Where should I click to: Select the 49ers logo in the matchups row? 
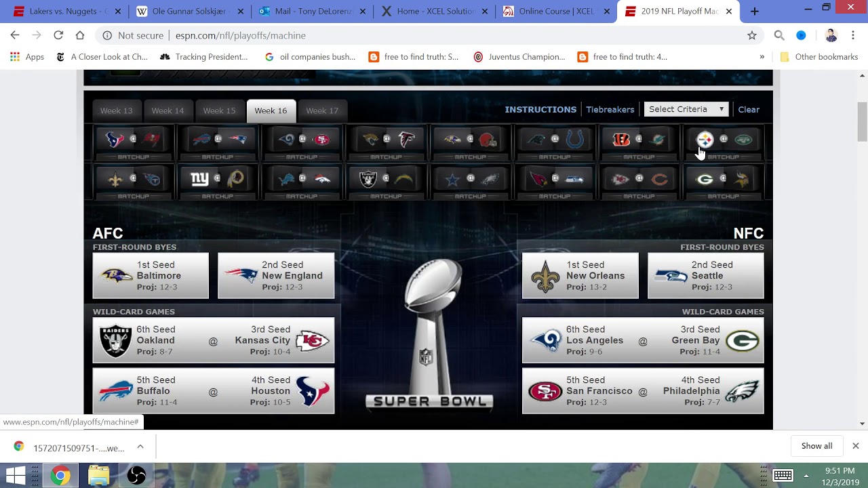point(320,140)
